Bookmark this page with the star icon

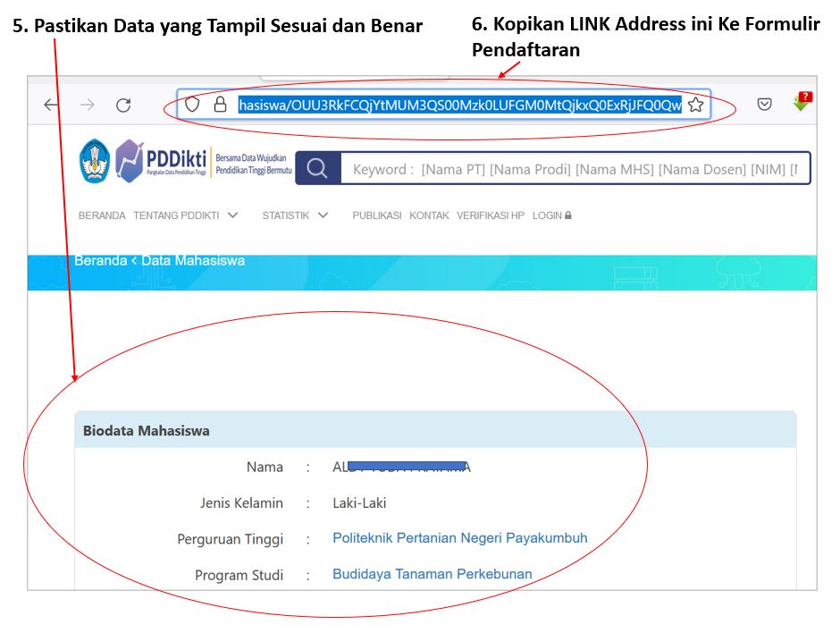point(696,105)
